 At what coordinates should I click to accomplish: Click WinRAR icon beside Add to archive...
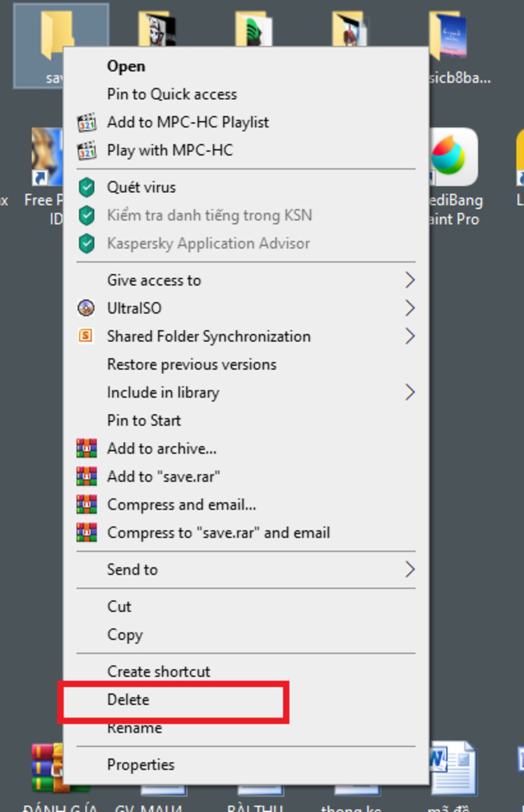[x=86, y=448]
